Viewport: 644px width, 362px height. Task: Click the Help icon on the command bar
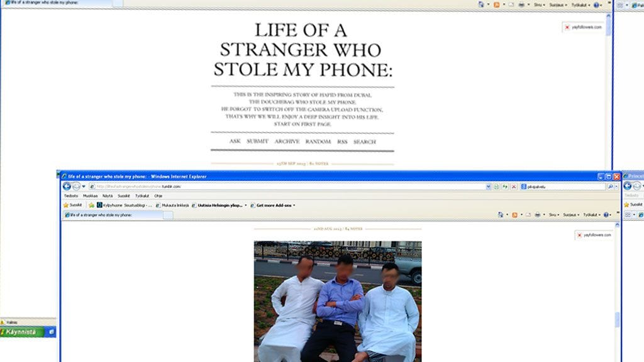click(x=606, y=215)
